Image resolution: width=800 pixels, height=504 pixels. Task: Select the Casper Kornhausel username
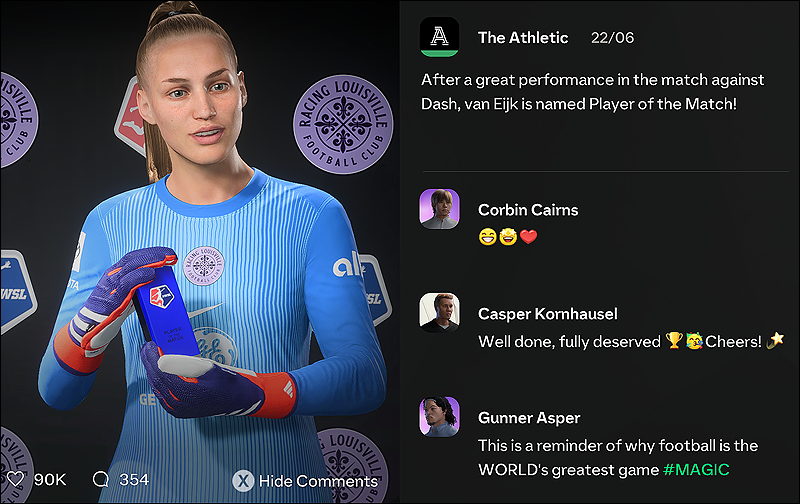(547, 313)
